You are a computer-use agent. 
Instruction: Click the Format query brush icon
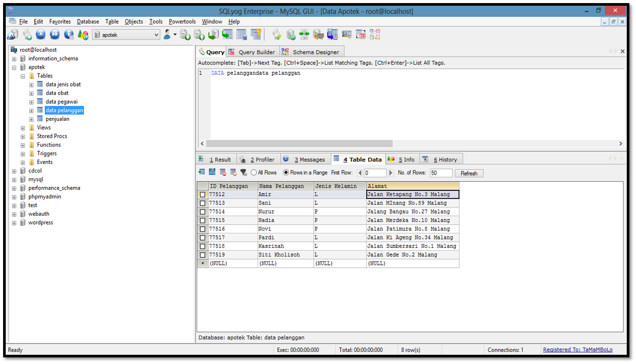click(x=277, y=34)
